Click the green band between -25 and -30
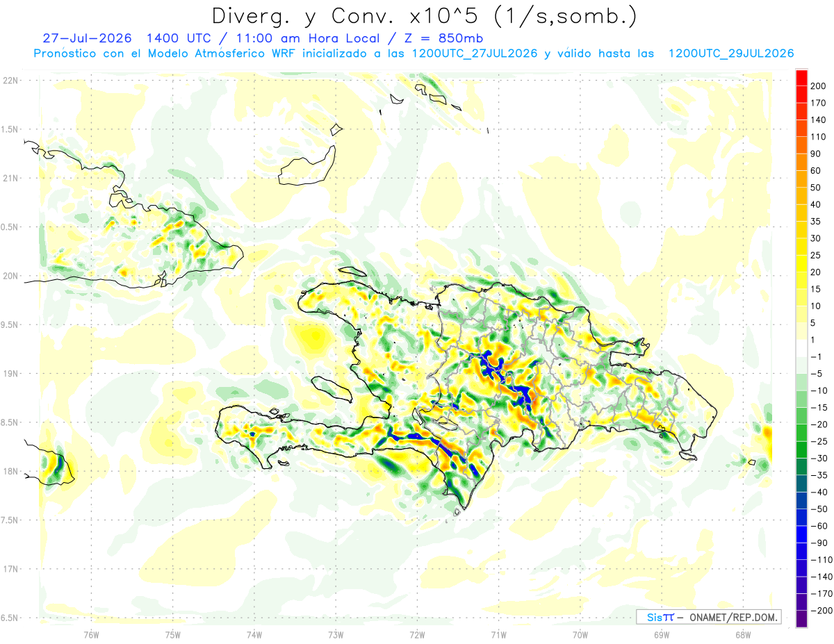 coord(801,449)
